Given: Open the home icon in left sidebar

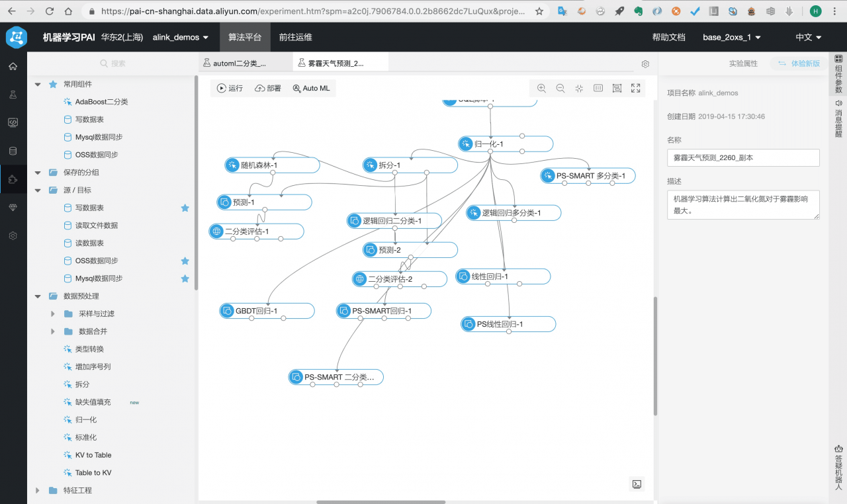Looking at the screenshot, I should point(13,67).
